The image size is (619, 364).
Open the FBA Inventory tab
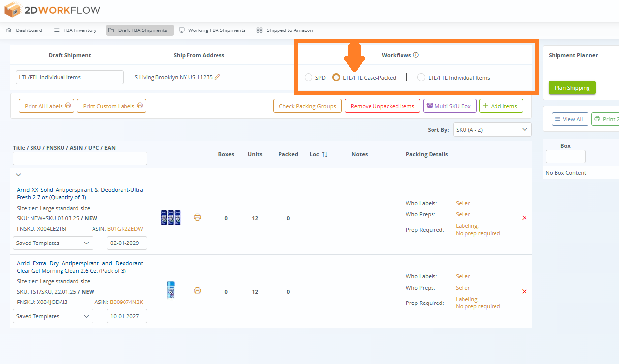[x=75, y=30]
